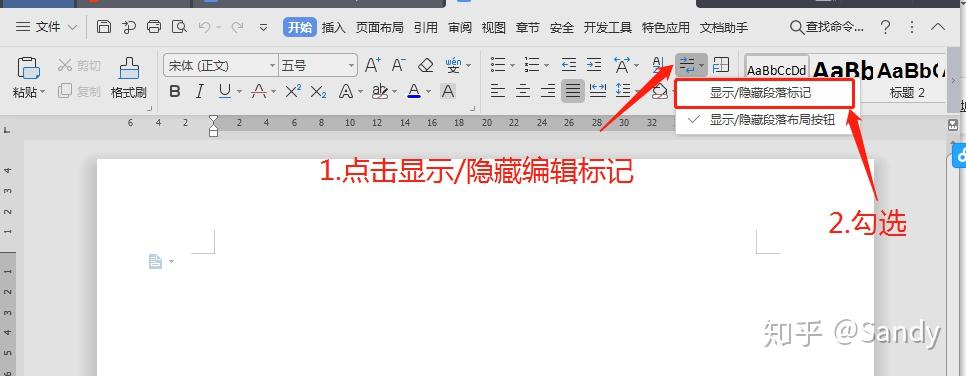Increase paragraph indent

tap(594, 64)
